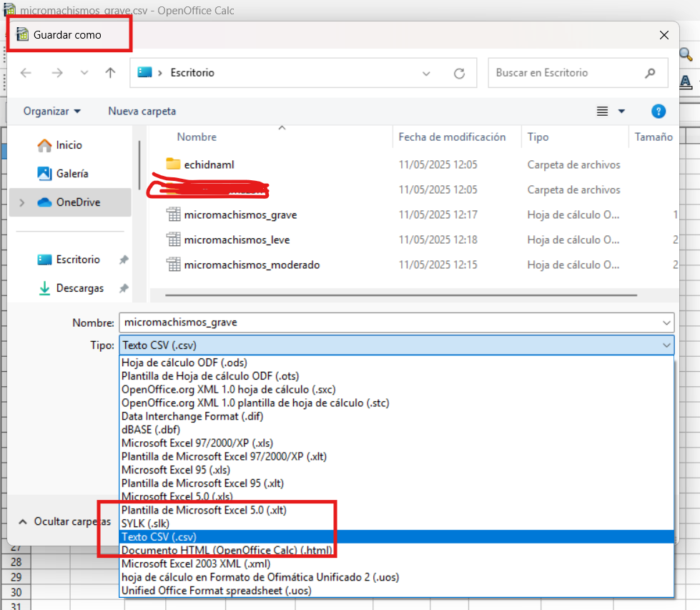700x610 pixels.
Task: Choose Microsoft Excel 2003 XML (.xml)
Action: pos(396,564)
